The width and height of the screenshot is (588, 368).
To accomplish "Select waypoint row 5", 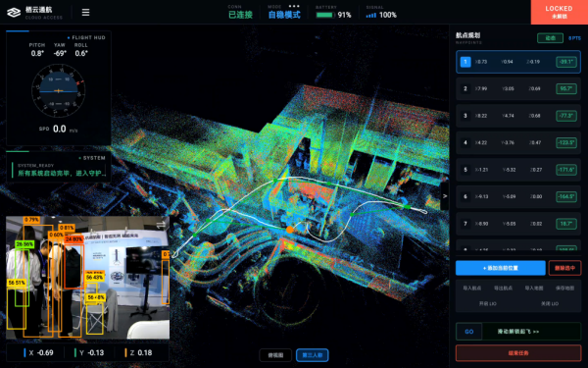I will click(x=518, y=170).
